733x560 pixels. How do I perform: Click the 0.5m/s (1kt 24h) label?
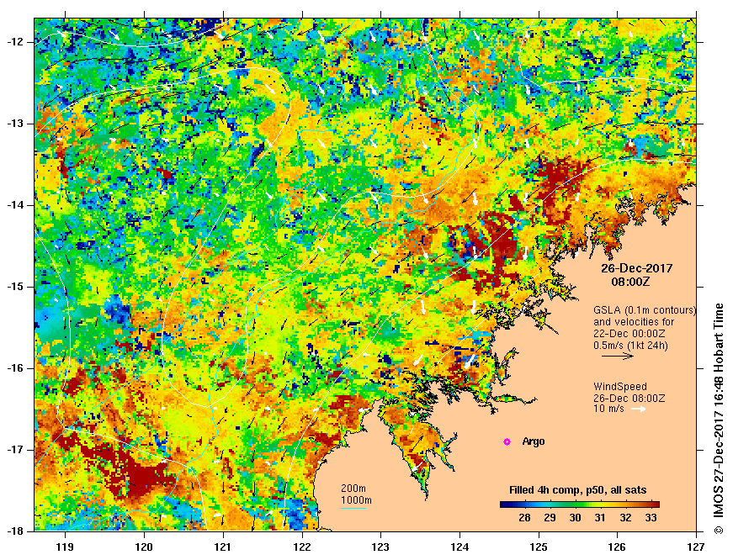click(x=630, y=346)
